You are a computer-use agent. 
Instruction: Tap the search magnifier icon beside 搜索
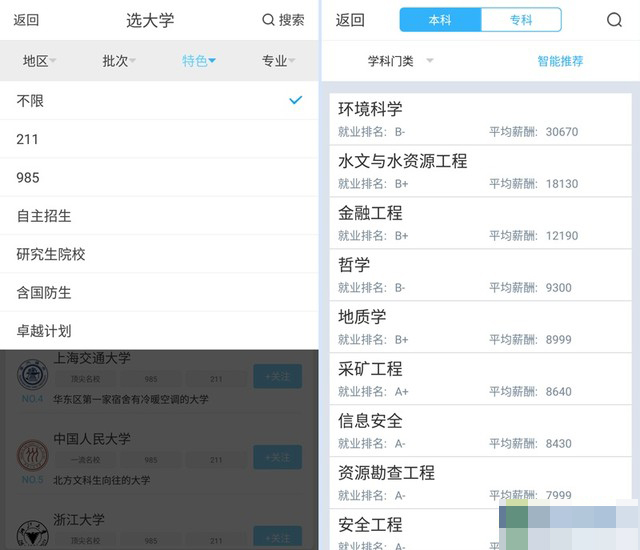click(x=268, y=20)
